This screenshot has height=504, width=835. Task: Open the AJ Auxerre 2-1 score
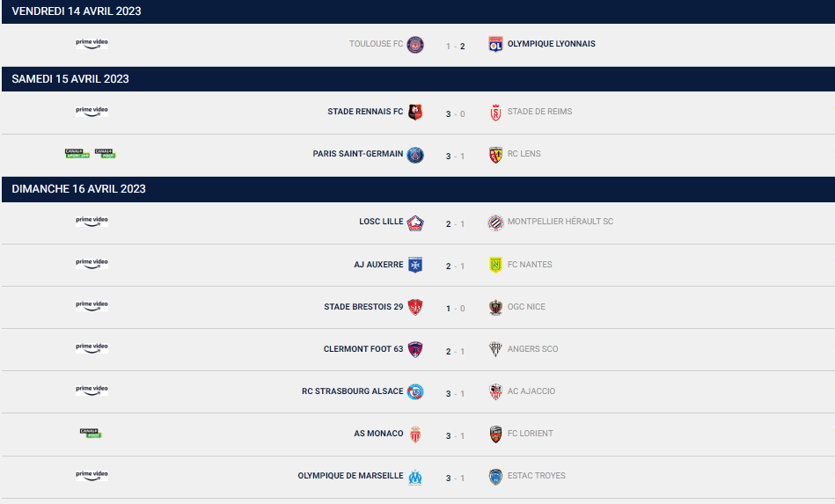[x=455, y=267]
